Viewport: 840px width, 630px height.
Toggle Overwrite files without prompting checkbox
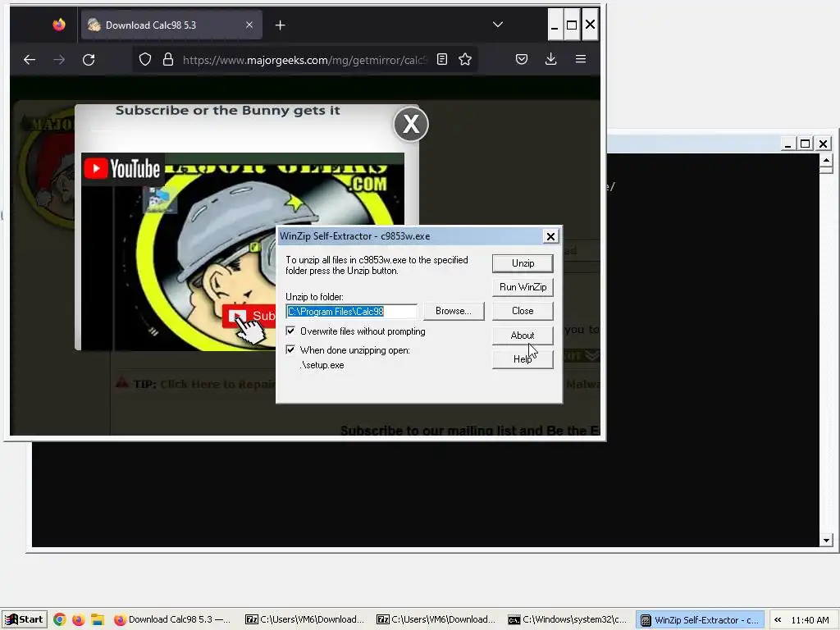pyautogui.click(x=290, y=331)
